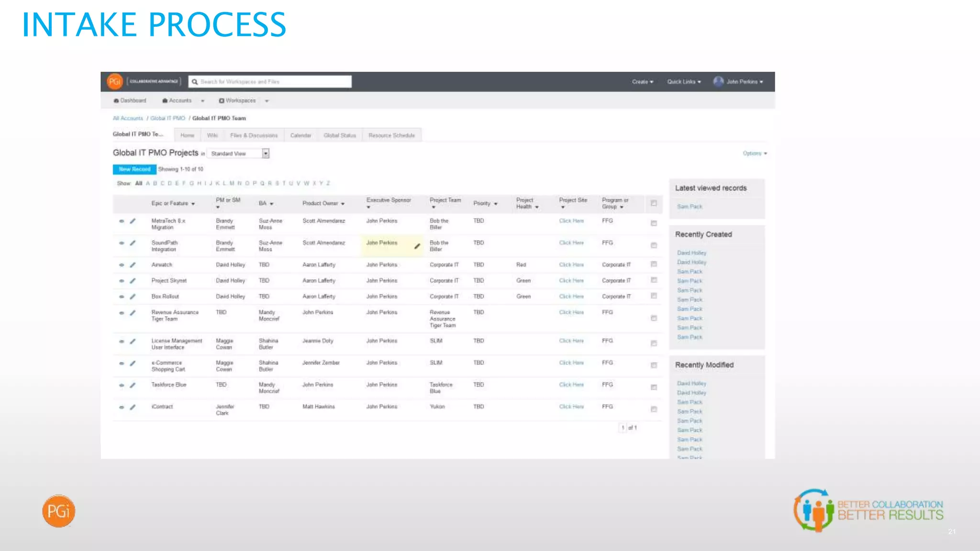
Task: Tick the Project Skynet row checkbox
Action: (x=654, y=280)
